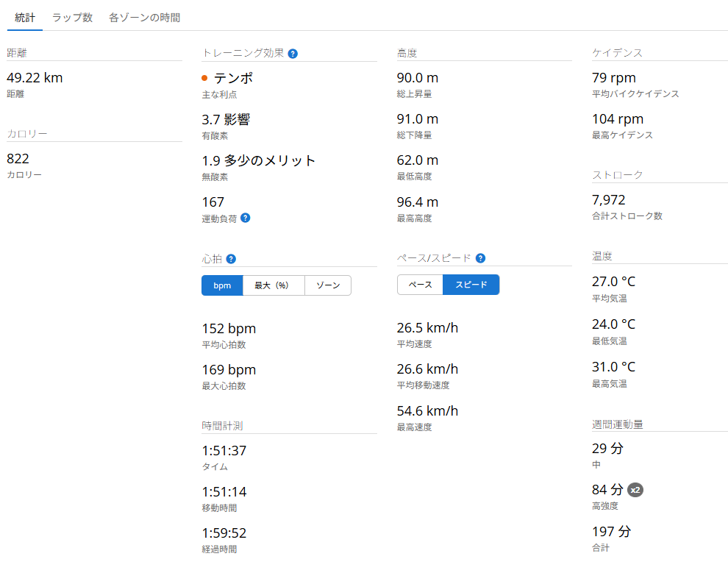Click ケイデンス section heading

point(617,53)
